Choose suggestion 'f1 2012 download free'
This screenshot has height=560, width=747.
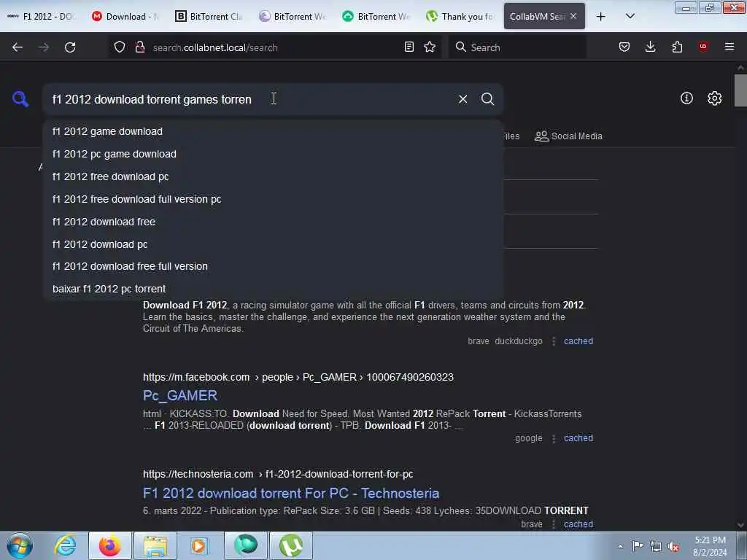click(x=273, y=222)
